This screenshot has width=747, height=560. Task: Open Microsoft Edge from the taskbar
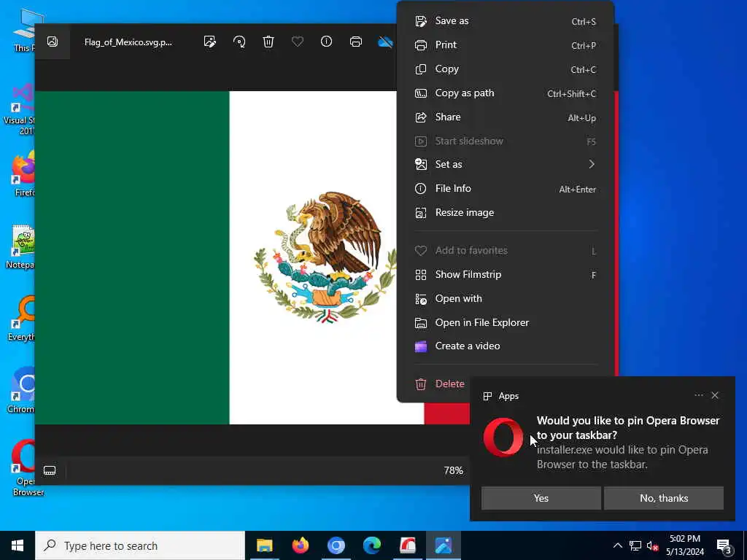(371, 545)
